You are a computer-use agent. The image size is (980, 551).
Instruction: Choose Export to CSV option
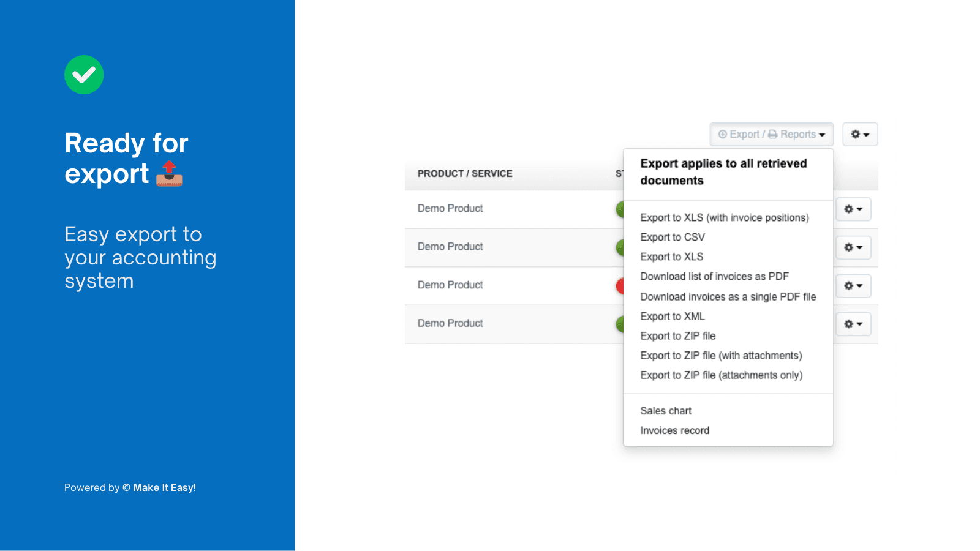pos(672,238)
